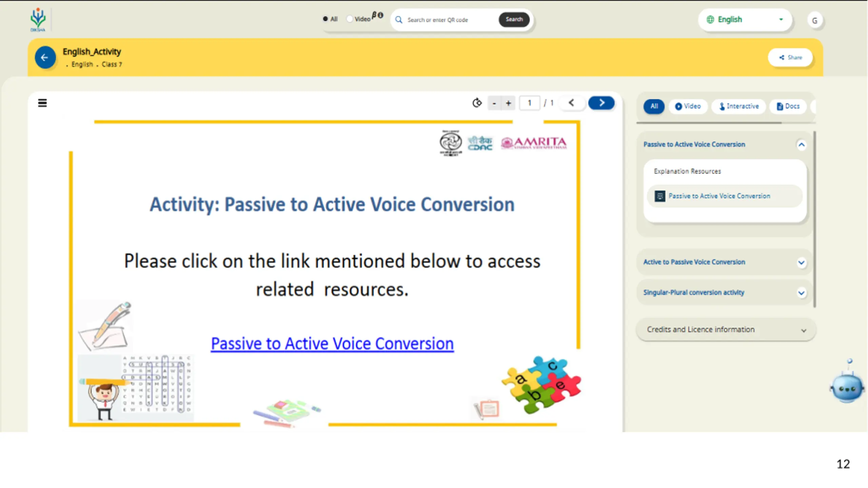
Task: Expand Credits and Licence information
Action: coord(726,329)
